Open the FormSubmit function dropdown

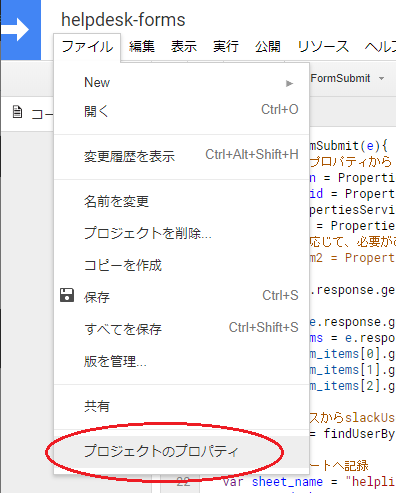pos(347,79)
